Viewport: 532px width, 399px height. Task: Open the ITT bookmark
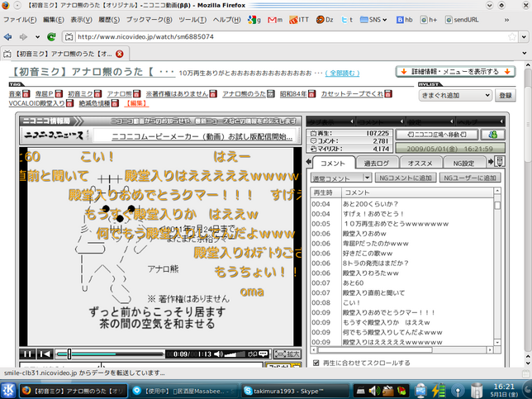299,20
